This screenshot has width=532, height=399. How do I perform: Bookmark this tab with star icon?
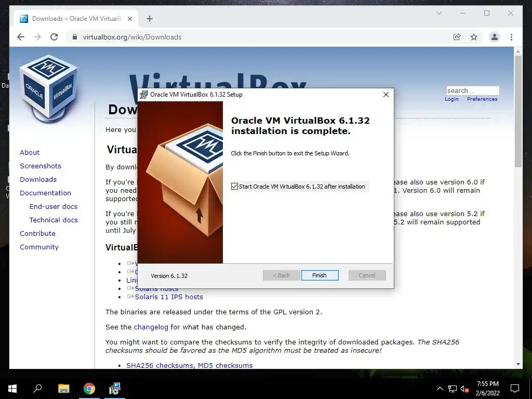pyautogui.click(x=474, y=37)
